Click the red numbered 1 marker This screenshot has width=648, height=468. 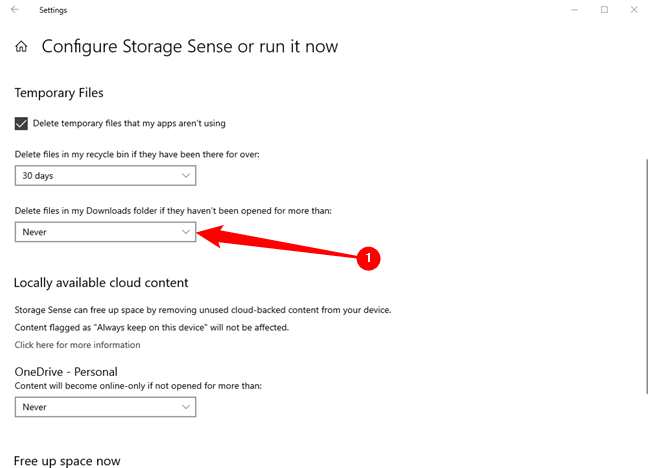[x=368, y=258]
